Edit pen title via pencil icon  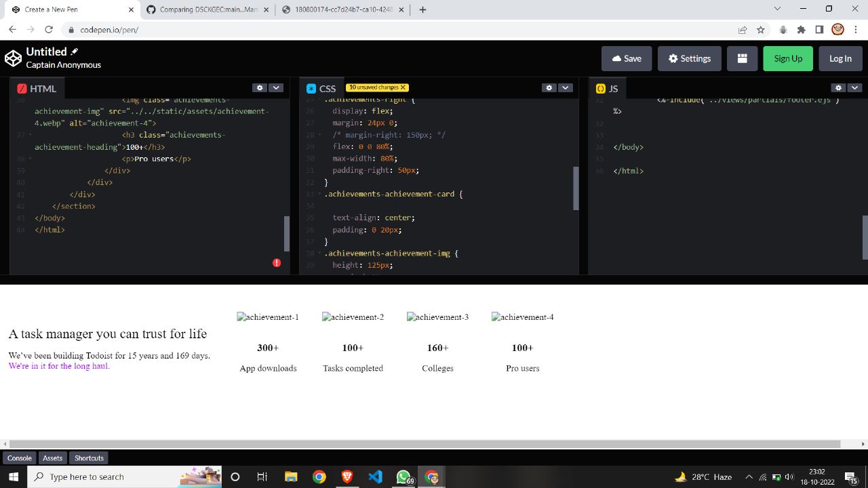[75, 52]
